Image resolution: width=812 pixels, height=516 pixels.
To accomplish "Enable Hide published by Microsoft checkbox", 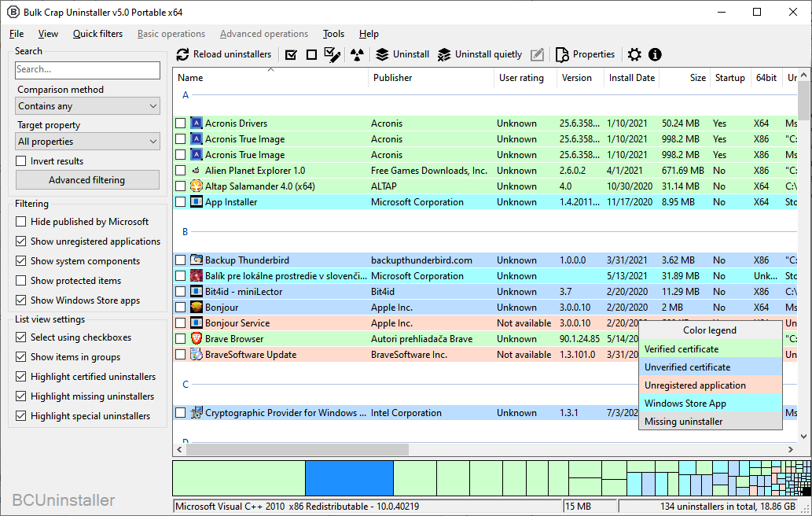I will (x=21, y=222).
